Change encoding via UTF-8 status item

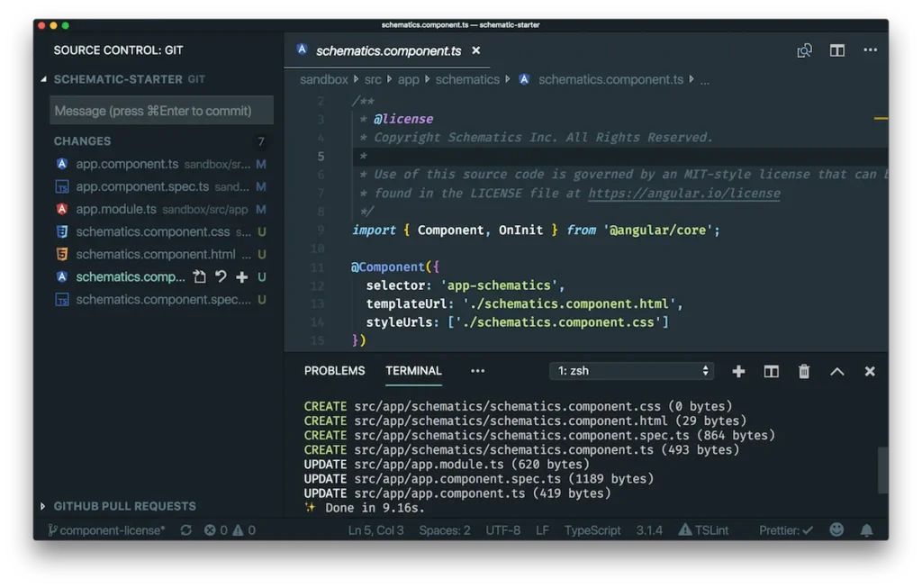tap(502, 530)
